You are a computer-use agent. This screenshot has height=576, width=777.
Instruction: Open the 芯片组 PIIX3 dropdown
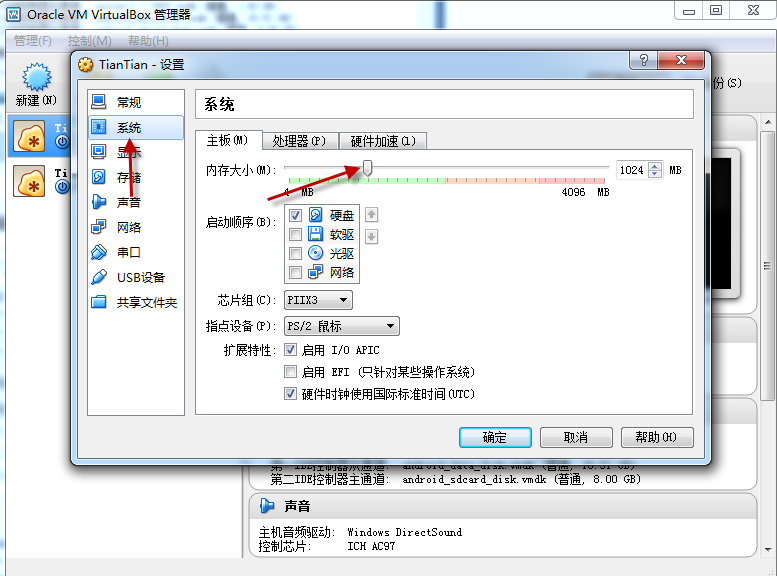[318, 300]
